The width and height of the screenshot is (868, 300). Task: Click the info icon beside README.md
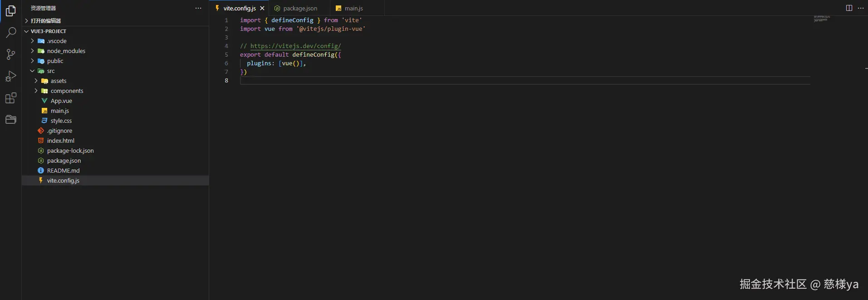[x=41, y=170]
